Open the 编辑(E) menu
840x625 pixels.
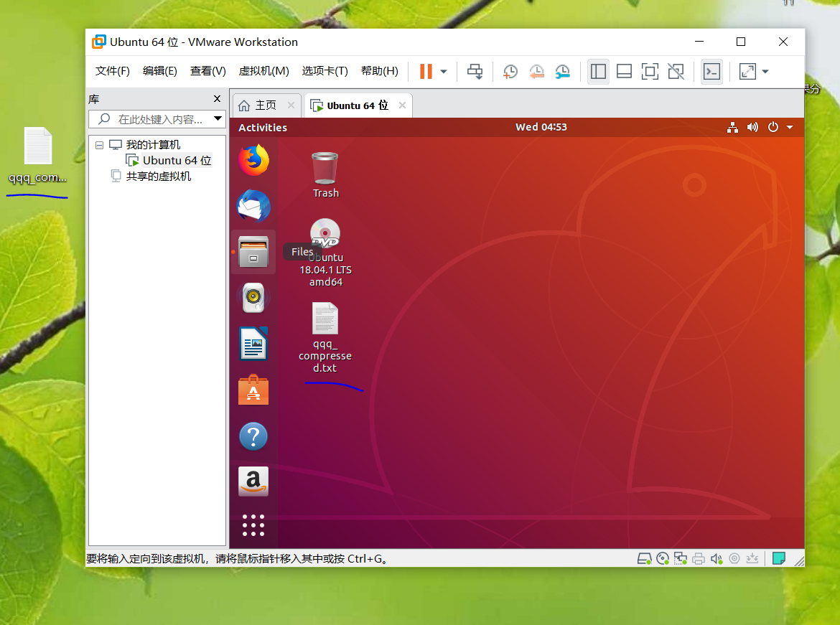coord(159,71)
